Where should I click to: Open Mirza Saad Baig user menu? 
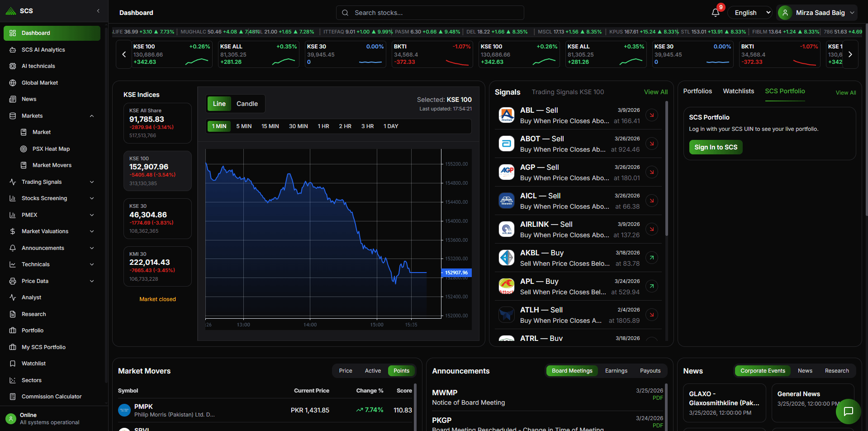[817, 13]
